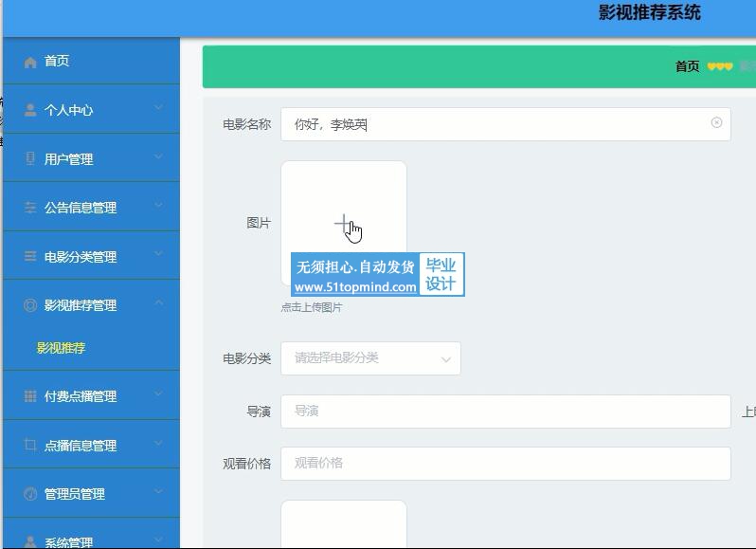Click the home icon beside 首页
Image resolution: width=756 pixels, height=549 pixels.
coord(30,63)
